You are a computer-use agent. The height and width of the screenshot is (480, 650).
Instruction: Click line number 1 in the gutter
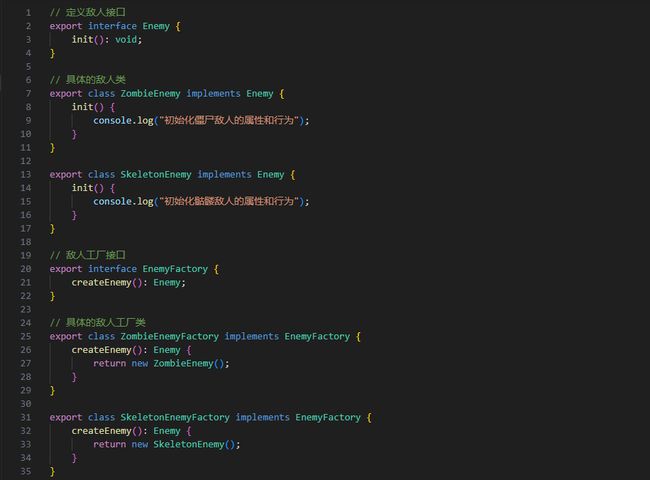click(x=28, y=12)
